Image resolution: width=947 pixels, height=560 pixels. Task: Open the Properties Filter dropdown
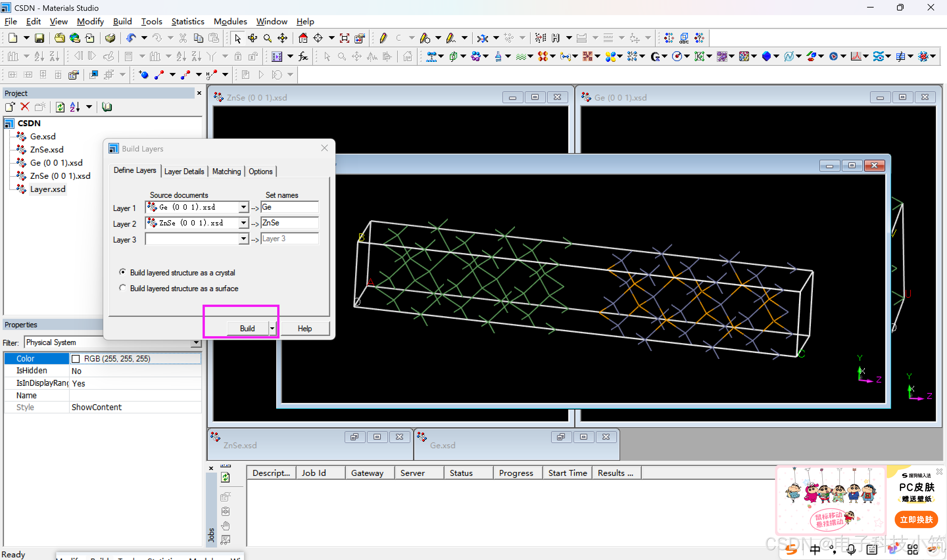pyautogui.click(x=196, y=343)
